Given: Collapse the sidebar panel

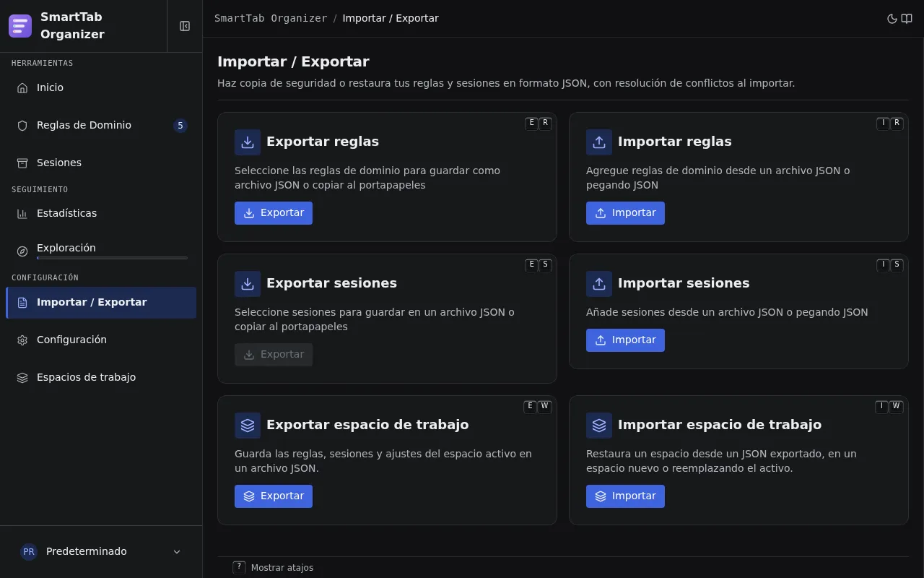Looking at the screenshot, I should tap(185, 26).
